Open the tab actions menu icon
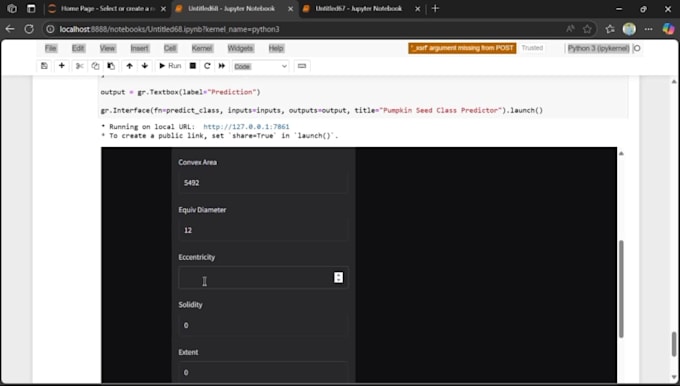Image resolution: width=680 pixels, height=386 pixels. (31, 9)
